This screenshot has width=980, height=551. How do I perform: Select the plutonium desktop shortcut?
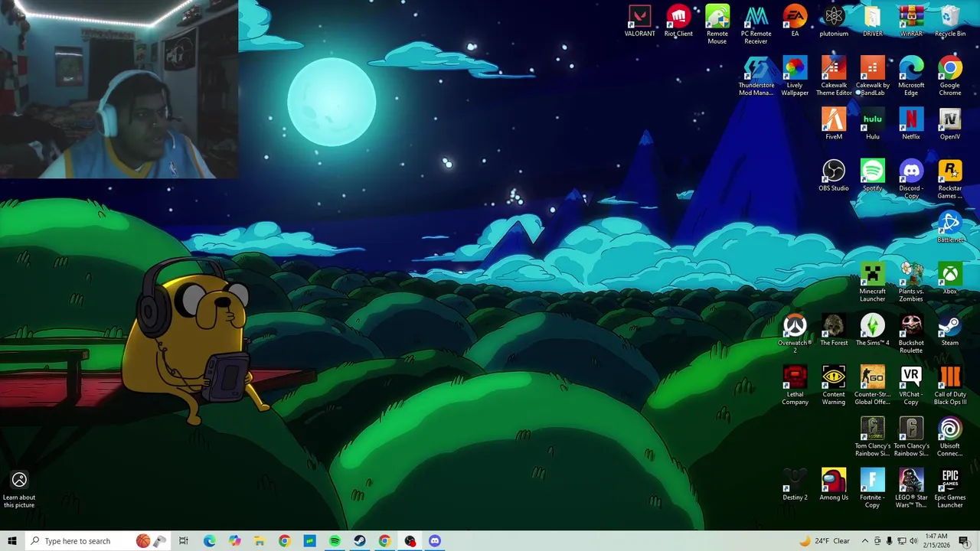[x=834, y=21]
